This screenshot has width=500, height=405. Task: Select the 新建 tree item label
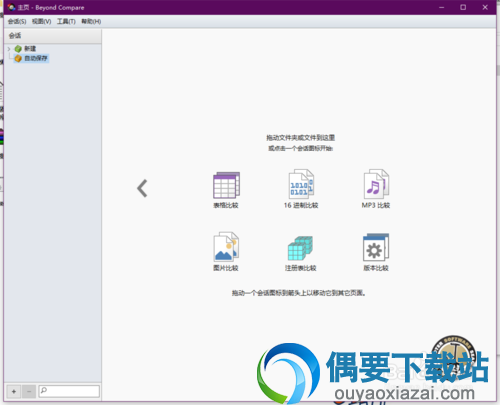[30, 49]
